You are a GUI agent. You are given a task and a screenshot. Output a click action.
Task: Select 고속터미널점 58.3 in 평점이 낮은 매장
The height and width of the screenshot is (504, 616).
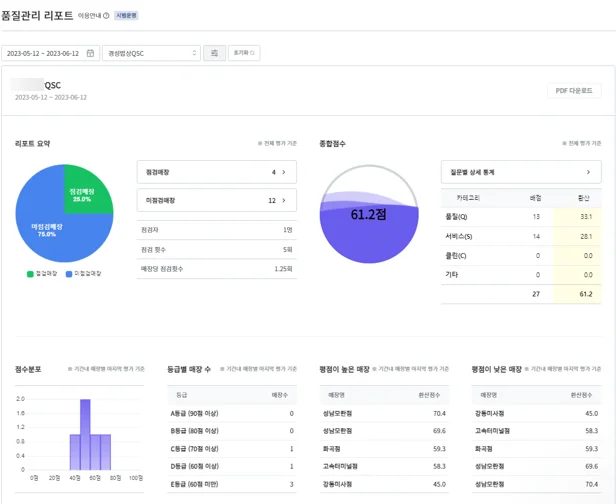pos(537,431)
